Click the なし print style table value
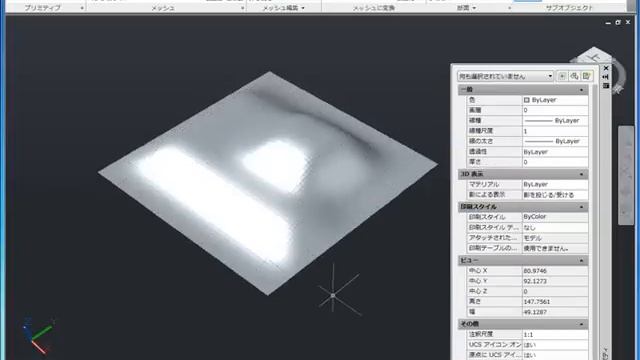Viewport: 640px width, 360px height. pyautogui.click(x=555, y=227)
